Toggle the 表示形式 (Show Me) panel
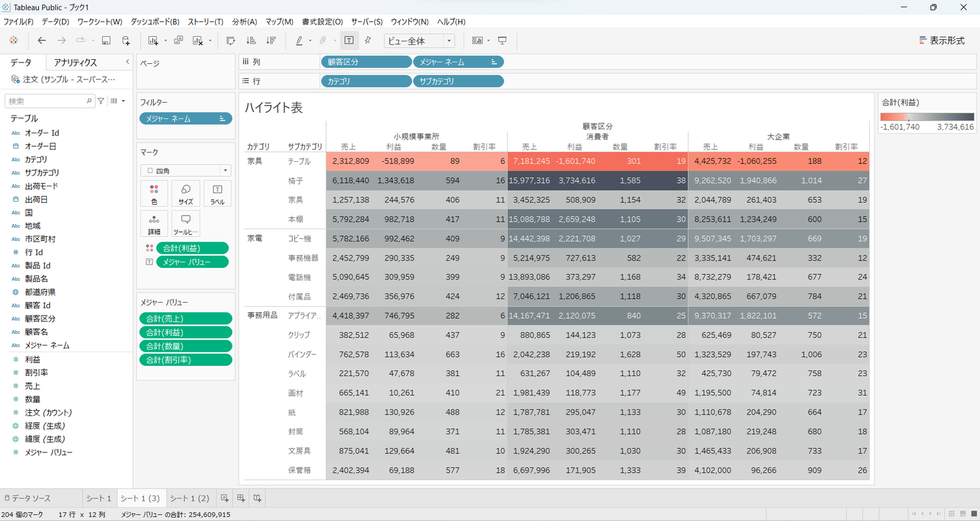Image resolution: width=980 pixels, height=521 pixels. pyautogui.click(x=942, y=41)
